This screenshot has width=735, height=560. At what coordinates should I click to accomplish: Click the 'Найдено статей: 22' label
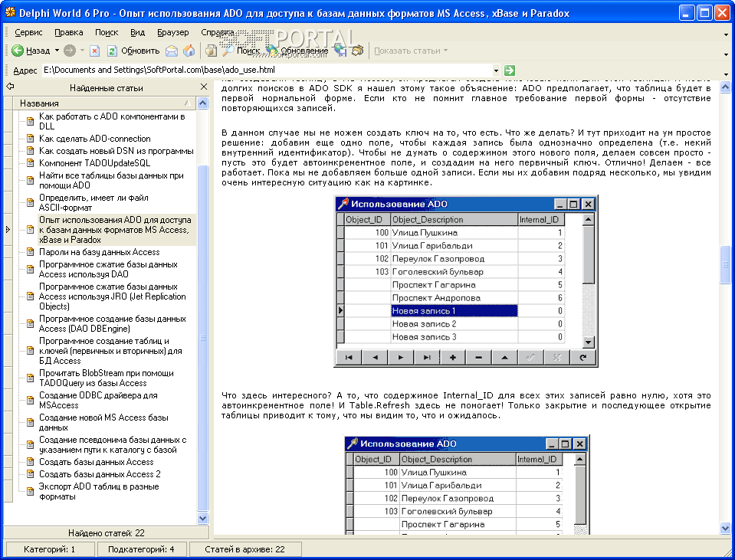coord(107,533)
